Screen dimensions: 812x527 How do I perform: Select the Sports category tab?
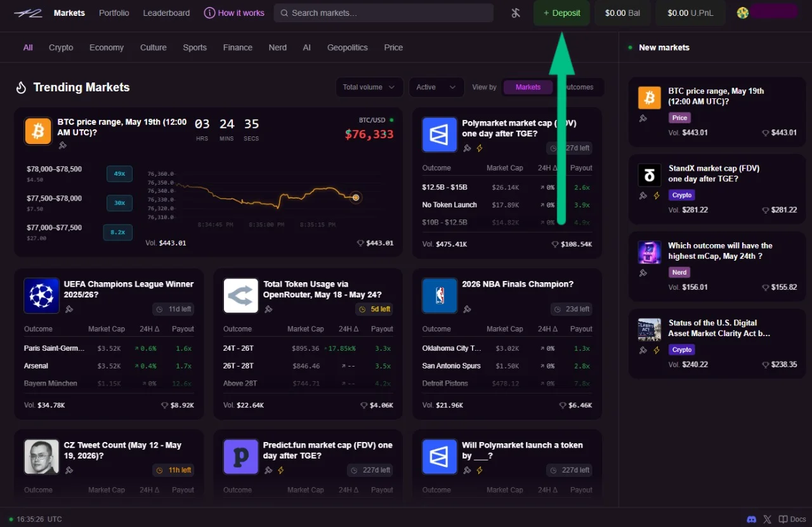click(x=195, y=48)
